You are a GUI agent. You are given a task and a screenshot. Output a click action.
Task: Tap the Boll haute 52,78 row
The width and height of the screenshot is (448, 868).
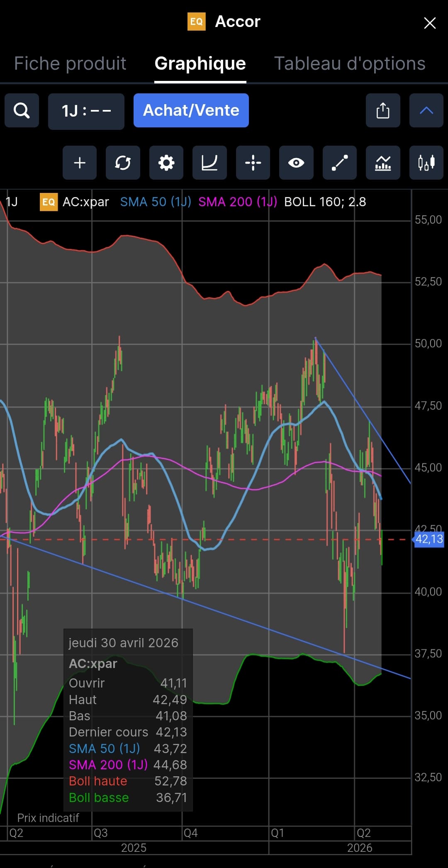coord(128,781)
